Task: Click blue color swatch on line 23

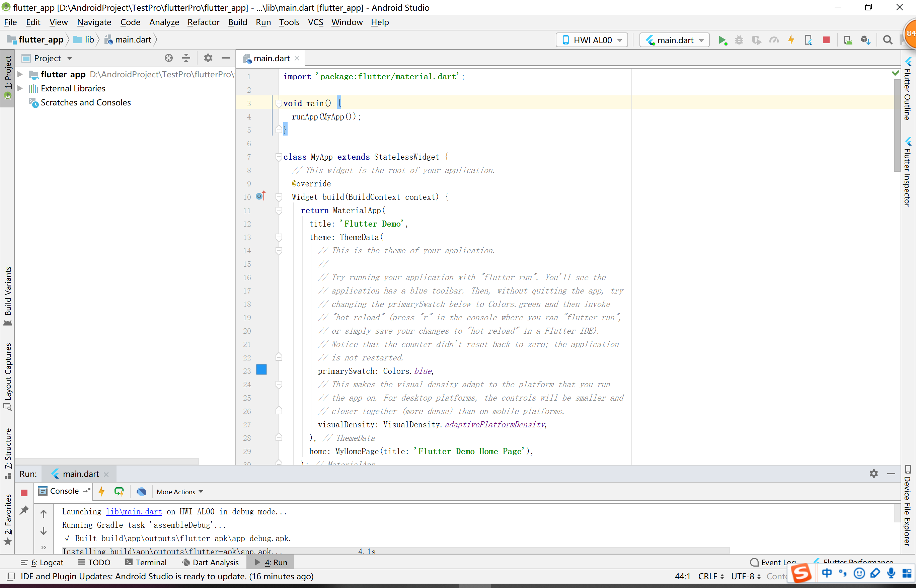Action: point(261,369)
